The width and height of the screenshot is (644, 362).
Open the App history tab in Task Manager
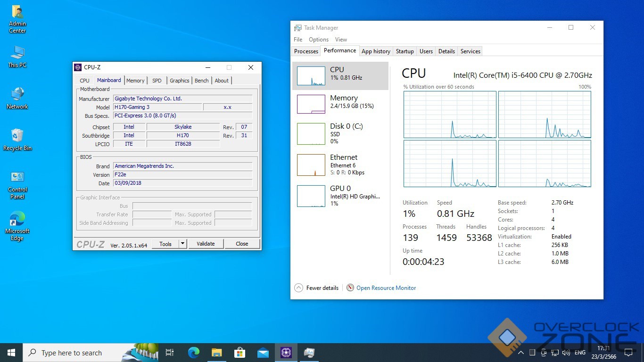pyautogui.click(x=376, y=51)
